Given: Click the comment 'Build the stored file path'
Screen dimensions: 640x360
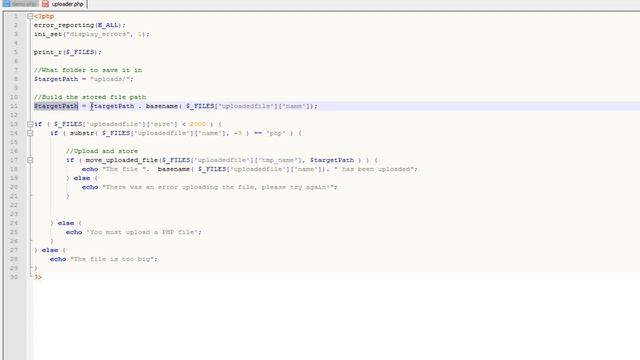Looking at the screenshot, I should coord(90,97).
